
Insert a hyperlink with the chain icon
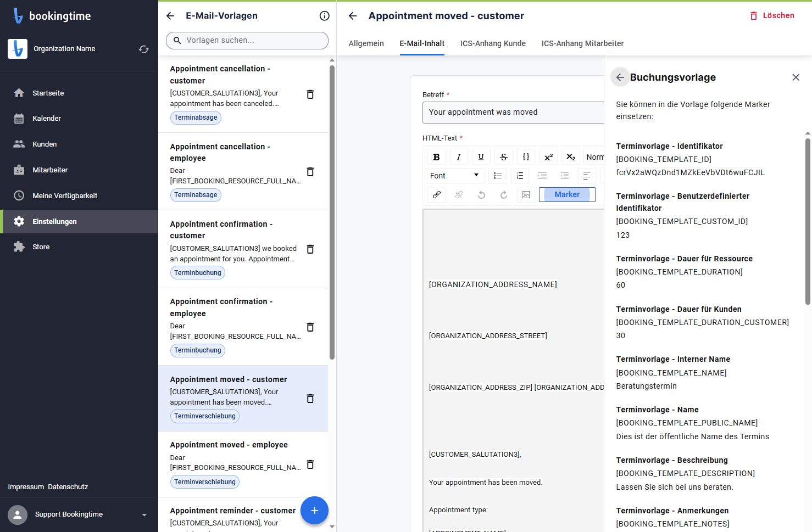437,194
